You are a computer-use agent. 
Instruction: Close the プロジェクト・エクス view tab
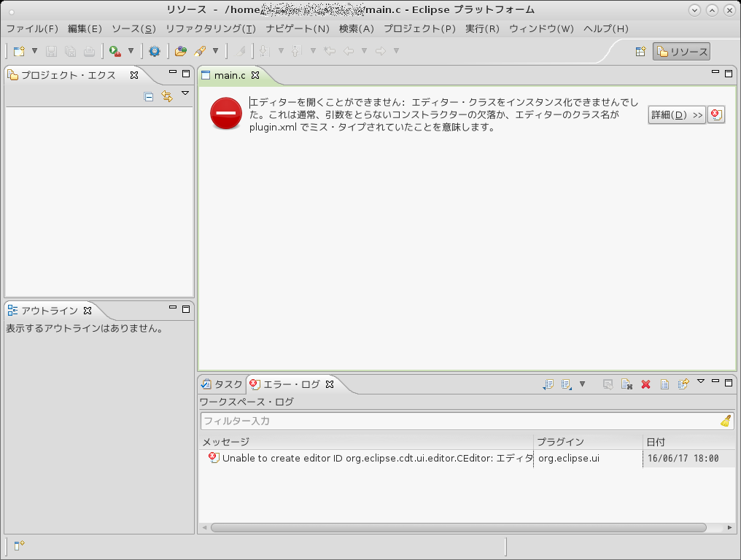pyautogui.click(x=134, y=75)
